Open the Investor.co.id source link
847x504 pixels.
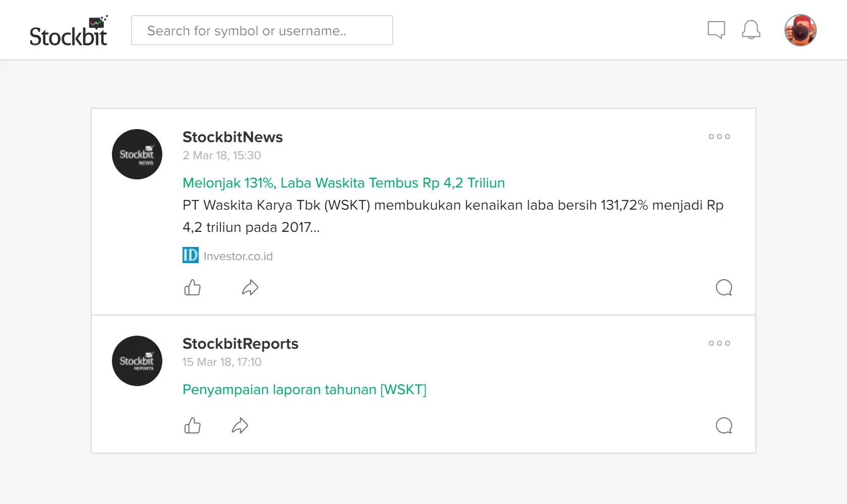pos(238,256)
